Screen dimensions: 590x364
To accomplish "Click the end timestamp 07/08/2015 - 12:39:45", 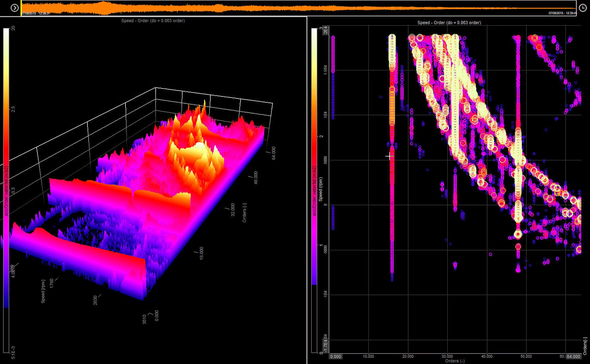I will click(x=562, y=13).
